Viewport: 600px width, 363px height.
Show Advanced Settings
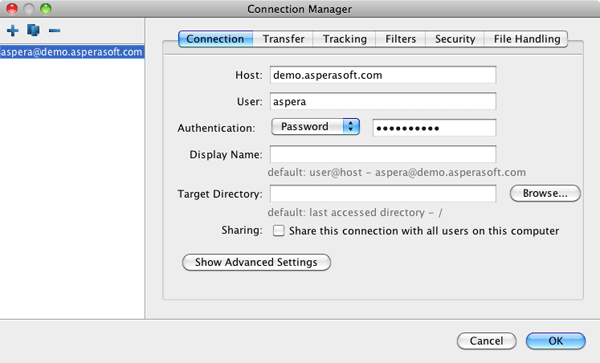coord(256,262)
